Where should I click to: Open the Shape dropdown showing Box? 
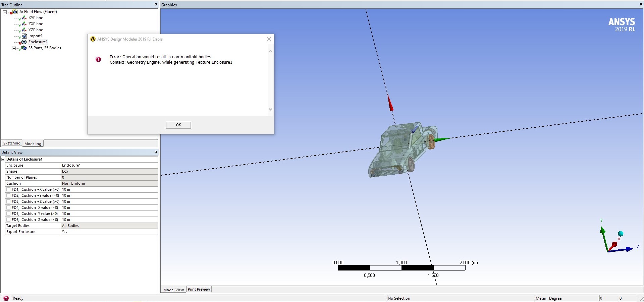pos(109,171)
